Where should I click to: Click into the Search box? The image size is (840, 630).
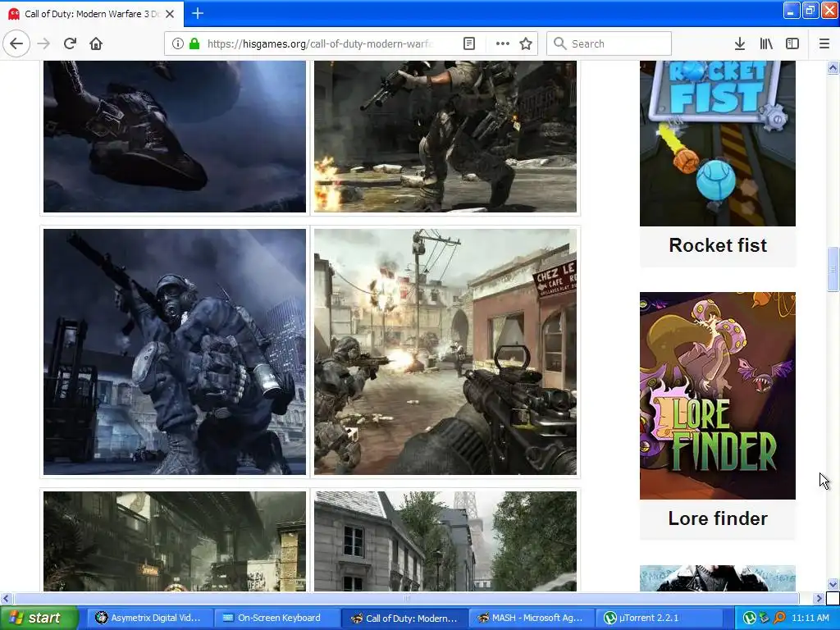pyautogui.click(x=609, y=43)
